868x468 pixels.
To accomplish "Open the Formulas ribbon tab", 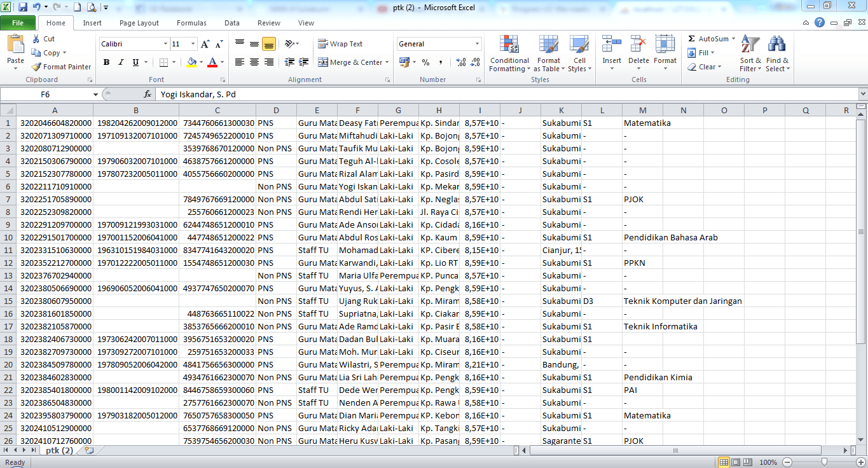I will click(x=191, y=23).
